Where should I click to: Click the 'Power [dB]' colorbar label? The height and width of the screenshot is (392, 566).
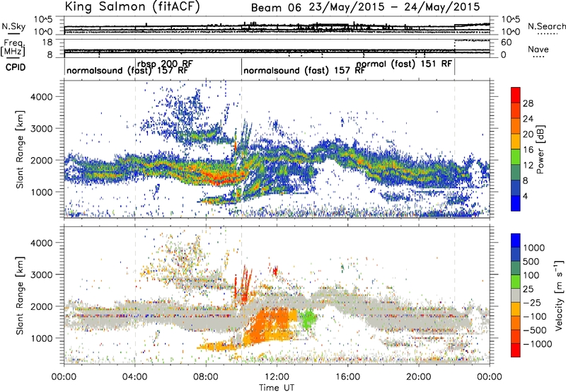click(540, 149)
